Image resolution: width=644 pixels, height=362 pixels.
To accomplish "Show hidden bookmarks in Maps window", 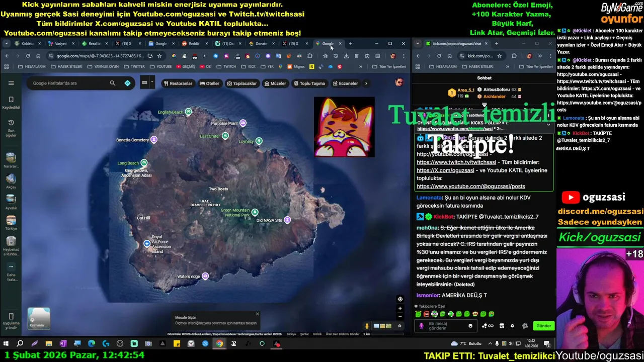I will tap(360, 66).
